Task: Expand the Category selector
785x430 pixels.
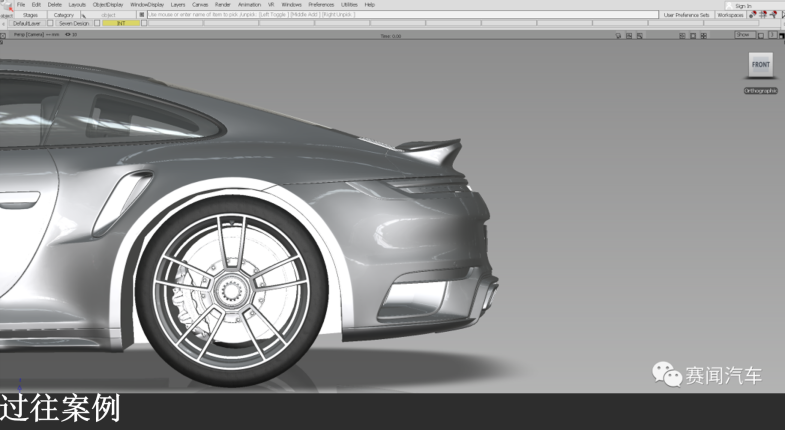Action: [64, 15]
